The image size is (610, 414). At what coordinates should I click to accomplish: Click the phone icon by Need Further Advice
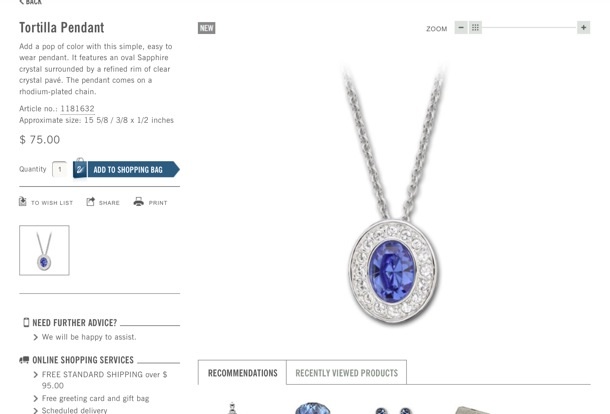(x=26, y=322)
